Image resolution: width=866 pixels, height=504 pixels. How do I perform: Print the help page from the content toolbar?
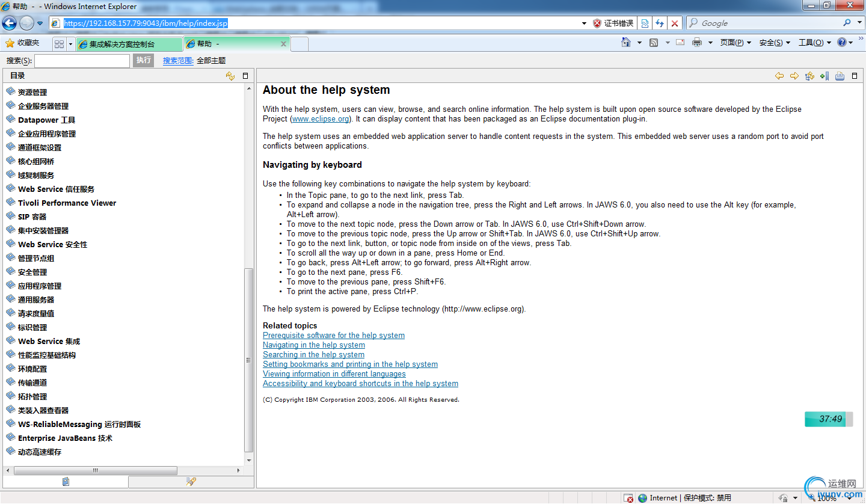click(840, 76)
